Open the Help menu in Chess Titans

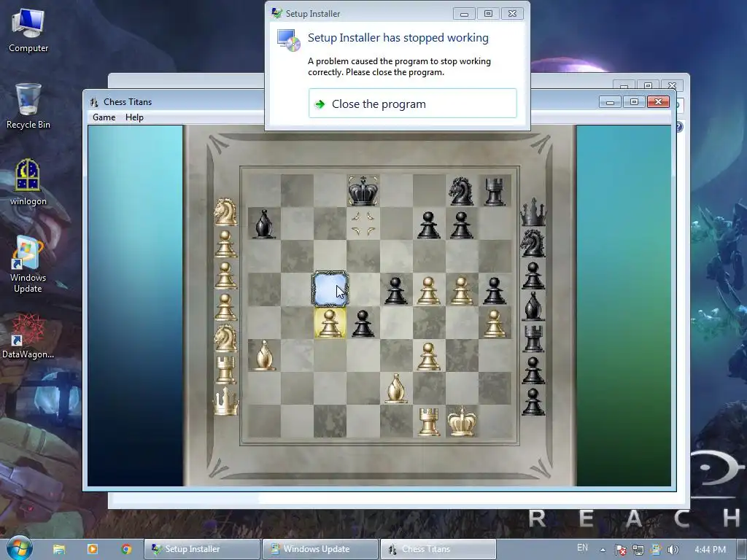(134, 117)
